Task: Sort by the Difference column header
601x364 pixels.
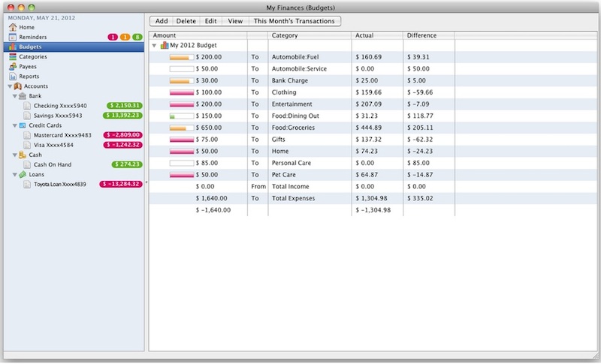Action: (x=429, y=35)
